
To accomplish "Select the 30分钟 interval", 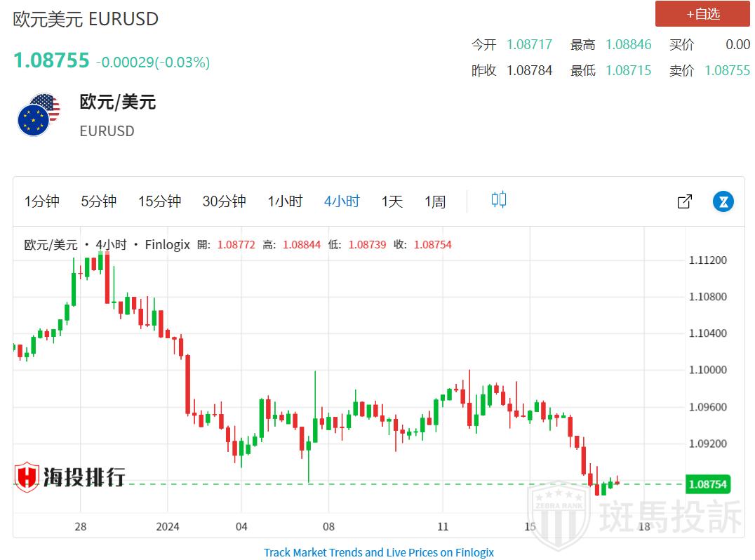I will point(224,202).
